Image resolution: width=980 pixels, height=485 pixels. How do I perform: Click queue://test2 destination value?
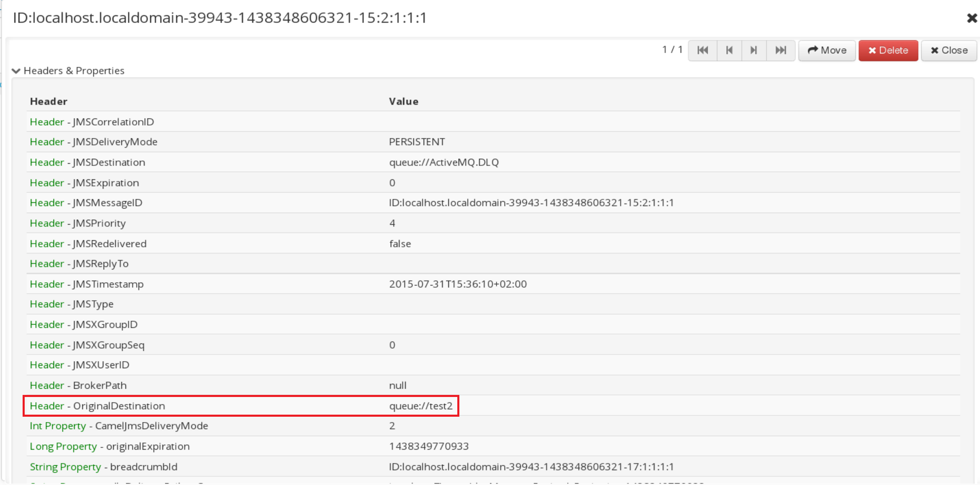click(x=420, y=406)
